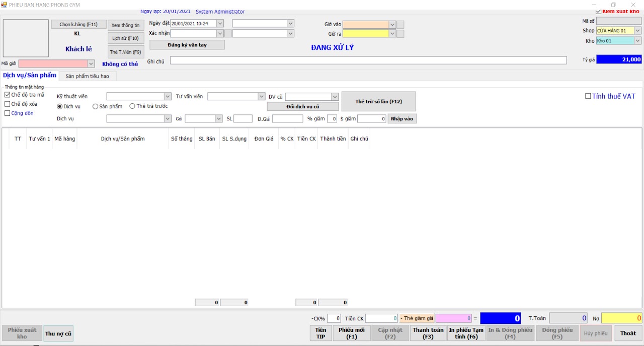644x346 pixels.
Task: Click the 'Đơn Giá' column header
Action: 264,139
